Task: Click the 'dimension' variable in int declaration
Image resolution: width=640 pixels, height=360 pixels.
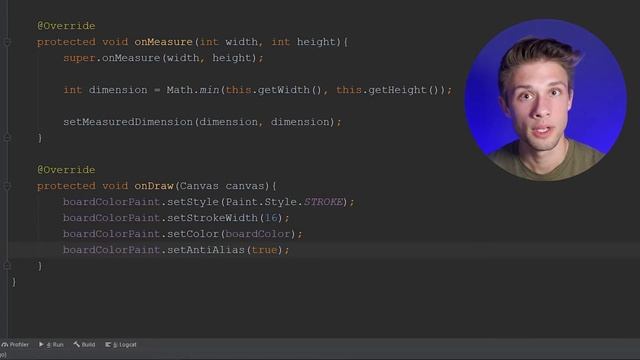Action: tap(118, 90)
